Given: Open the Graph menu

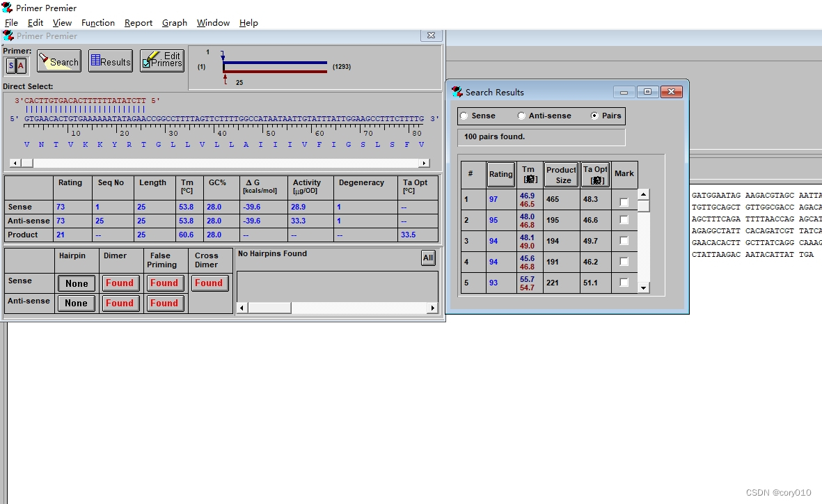Looking at the screenshot, I should pyautogui.click(x=175, y=22).
